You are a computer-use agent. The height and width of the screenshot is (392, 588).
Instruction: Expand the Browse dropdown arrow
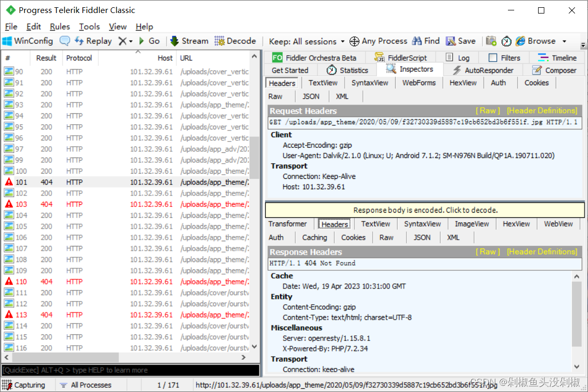point(565,41)
